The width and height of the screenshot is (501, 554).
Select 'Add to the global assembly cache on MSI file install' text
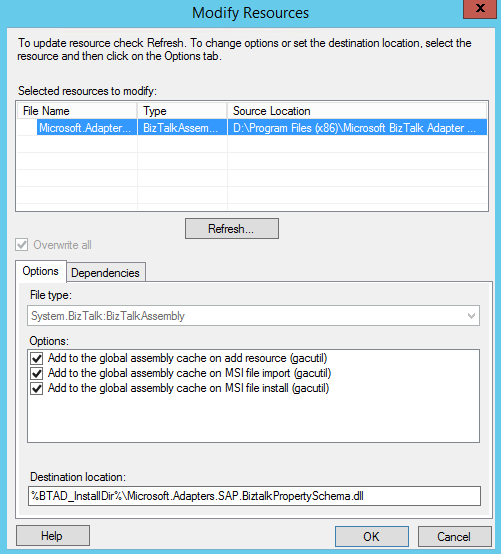pos(189,388)
